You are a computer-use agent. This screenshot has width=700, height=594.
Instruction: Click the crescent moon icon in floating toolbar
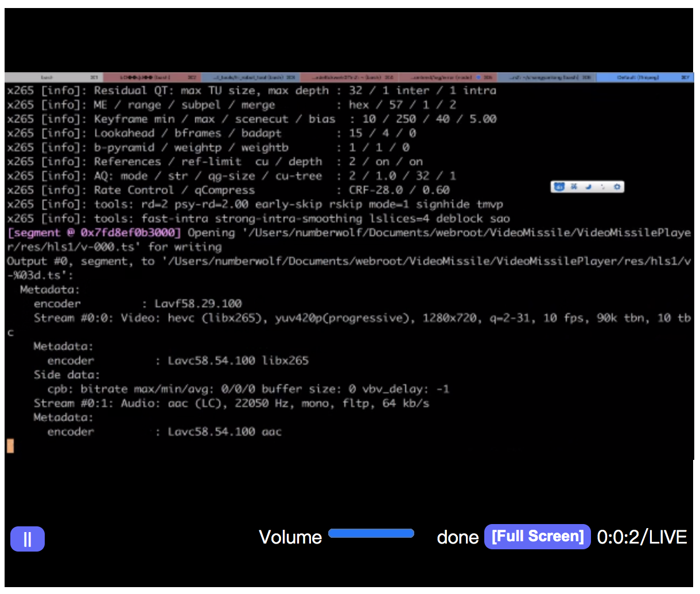coord(588,187)
